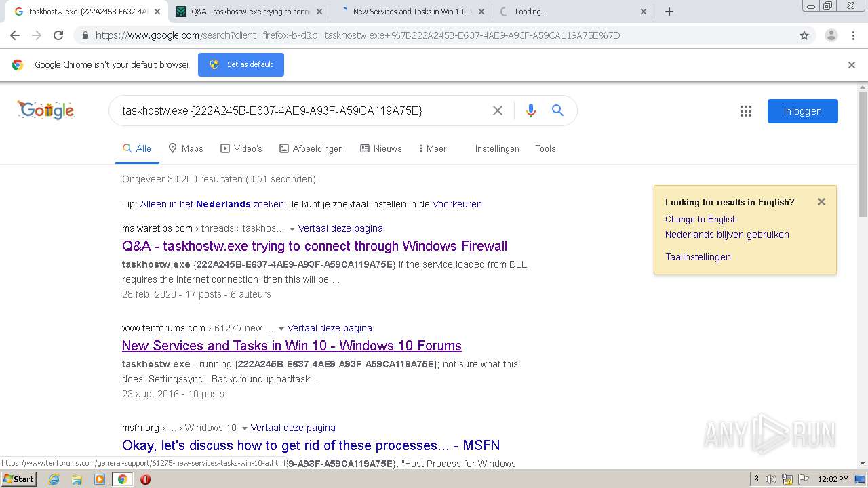
Task: Show hidden system tray icons
Action: click(x=757, y=479)
